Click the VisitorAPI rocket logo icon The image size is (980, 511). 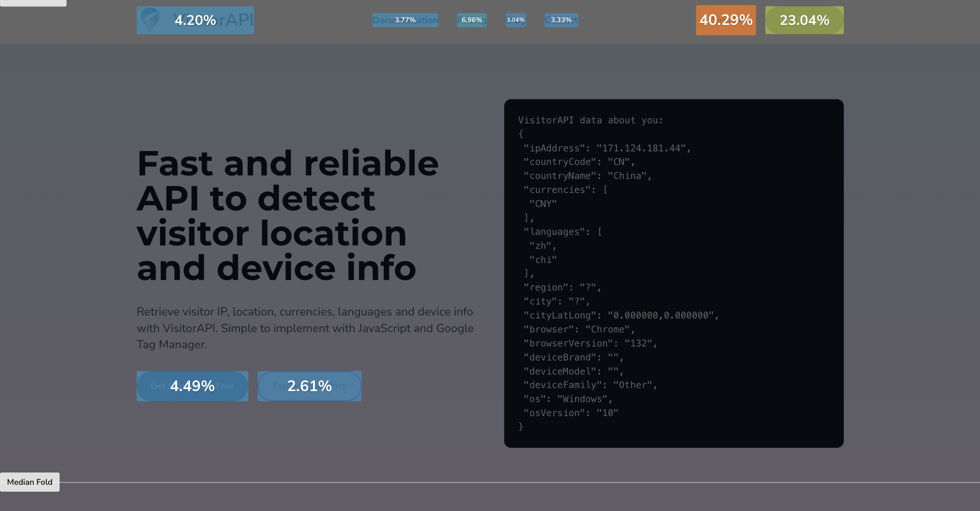click(151, 20)
